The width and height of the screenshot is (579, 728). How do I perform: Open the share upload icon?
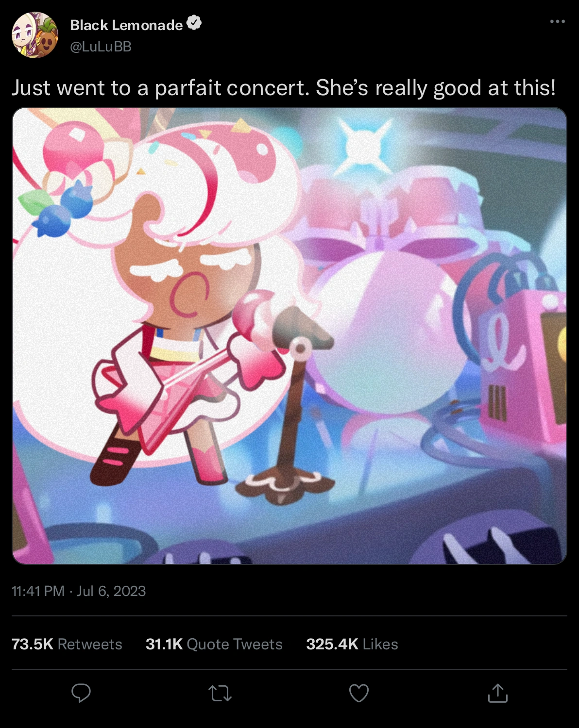click(x=498, y=693)
